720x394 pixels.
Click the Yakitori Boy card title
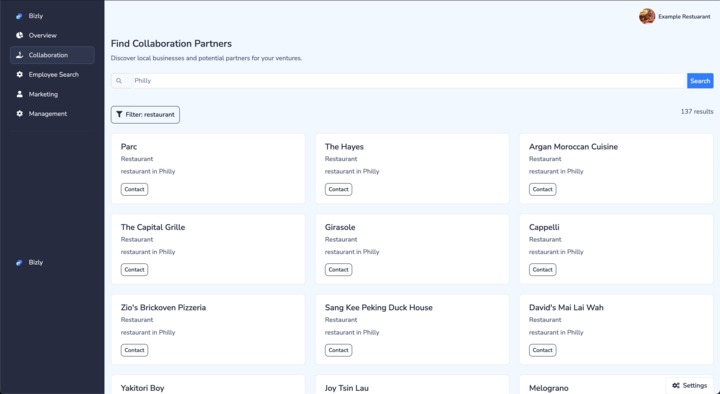(x=142, y=388)
